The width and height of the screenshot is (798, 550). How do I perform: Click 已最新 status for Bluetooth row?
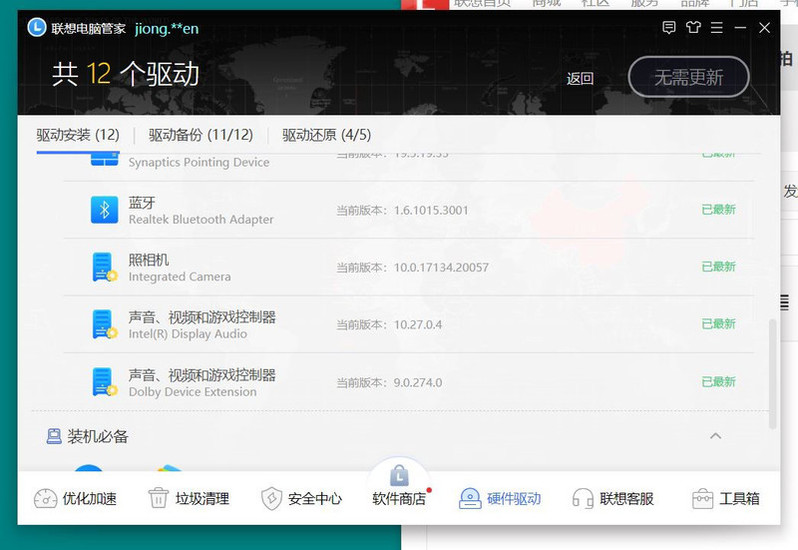[x=719, y=209]
